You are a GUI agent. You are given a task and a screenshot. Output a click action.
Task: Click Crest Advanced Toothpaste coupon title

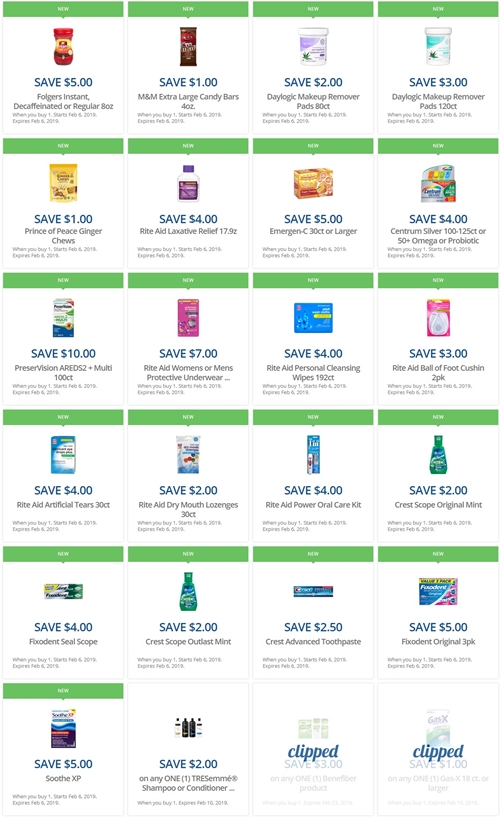click(x=313, y=641)
